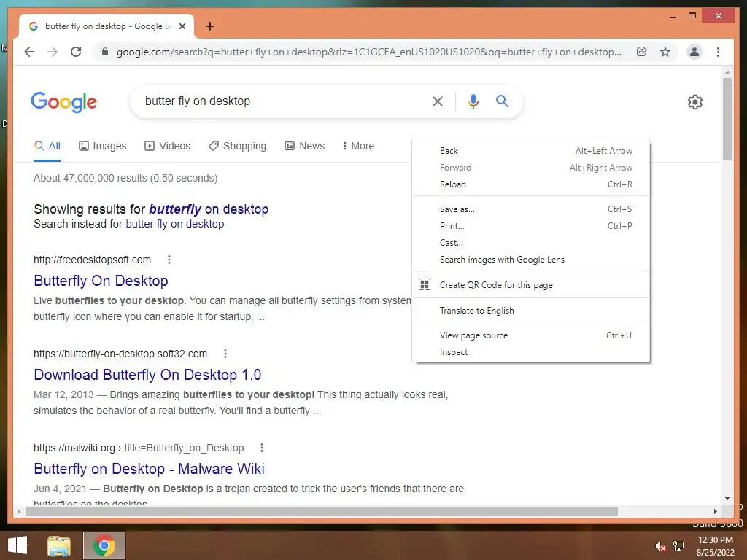Open options dots next to butterfly-on-desktop.soft32.com
Image resolution: width=747 pixels, height=560 pixels.
[x=225, y=354]
